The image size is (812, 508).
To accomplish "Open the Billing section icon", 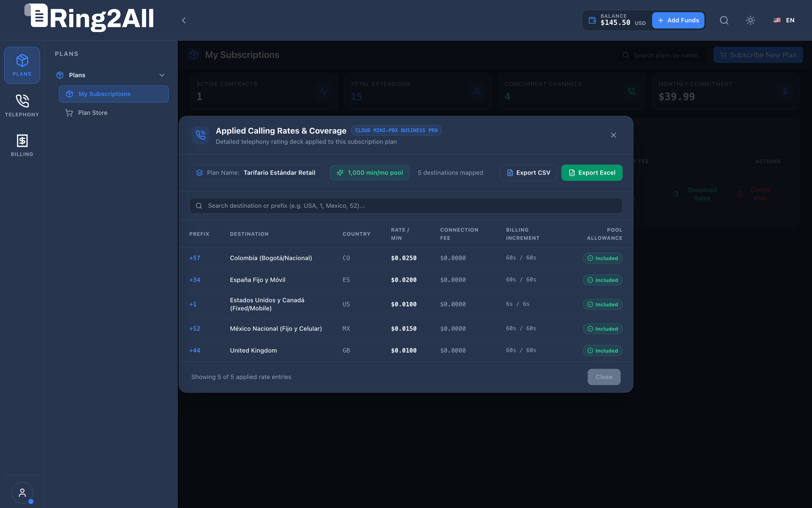I will (x=22, y=145).
